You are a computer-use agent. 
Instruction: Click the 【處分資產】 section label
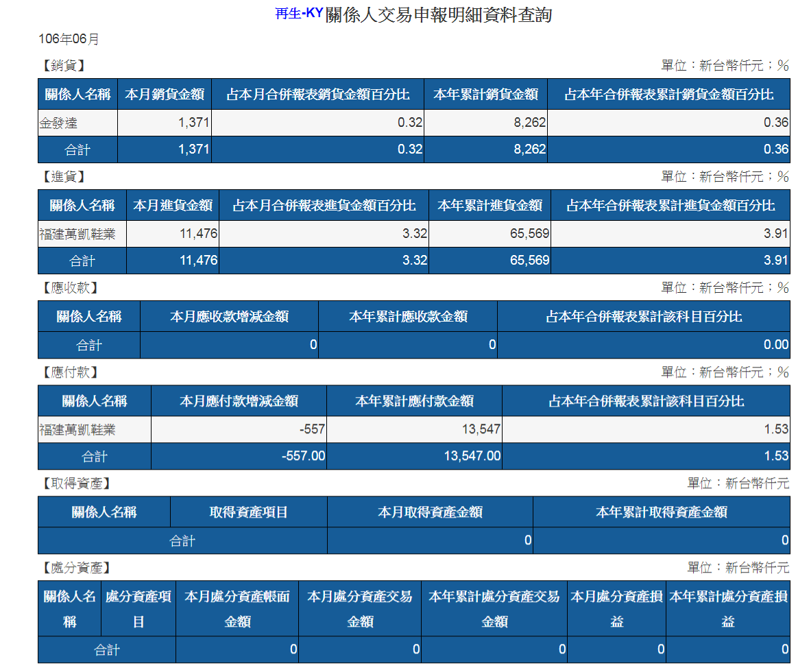[x=77, y=568]
